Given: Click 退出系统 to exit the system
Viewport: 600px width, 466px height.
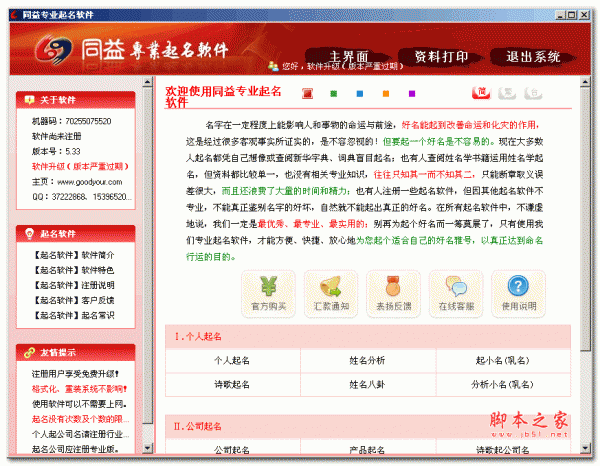Looking at the screenshot, I should click(533, 57).
